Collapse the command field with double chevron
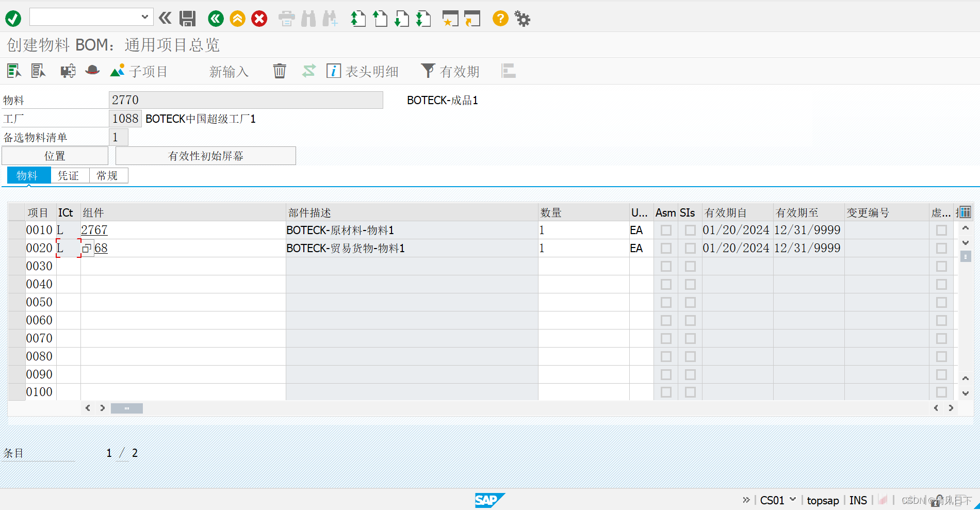The image size is (980, 510). [165, 19]
